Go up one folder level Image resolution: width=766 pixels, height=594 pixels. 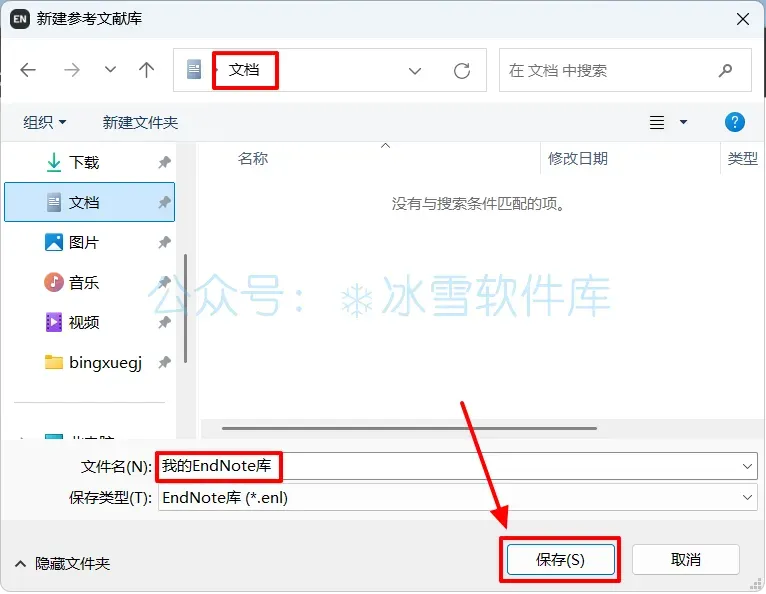[147, 70]
